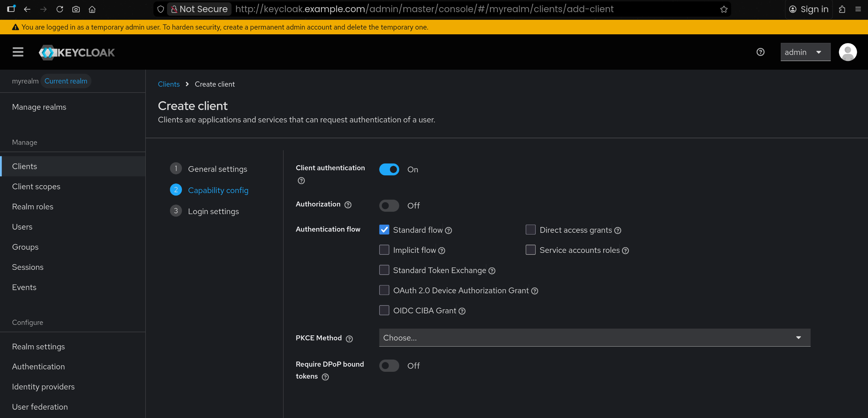Toggle Require DPoP bound tokens switch

click(x=389, y=366)
